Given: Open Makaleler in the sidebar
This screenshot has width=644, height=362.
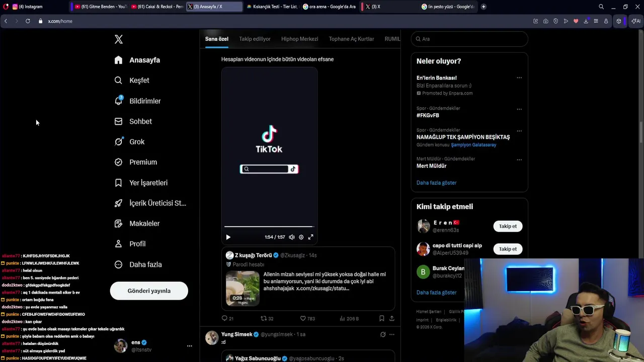Looking at the screenshot, I should 137,223.
